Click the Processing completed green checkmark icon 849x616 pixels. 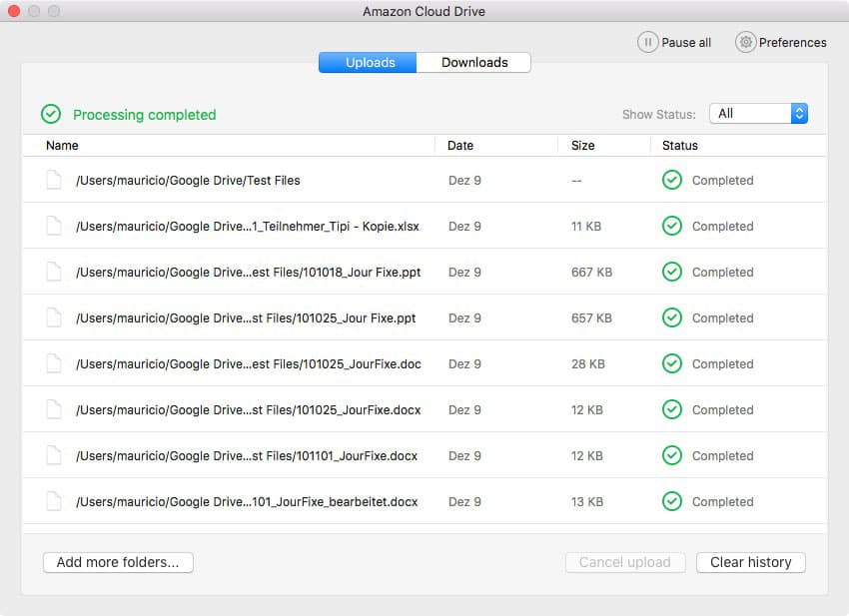(51, 114)
